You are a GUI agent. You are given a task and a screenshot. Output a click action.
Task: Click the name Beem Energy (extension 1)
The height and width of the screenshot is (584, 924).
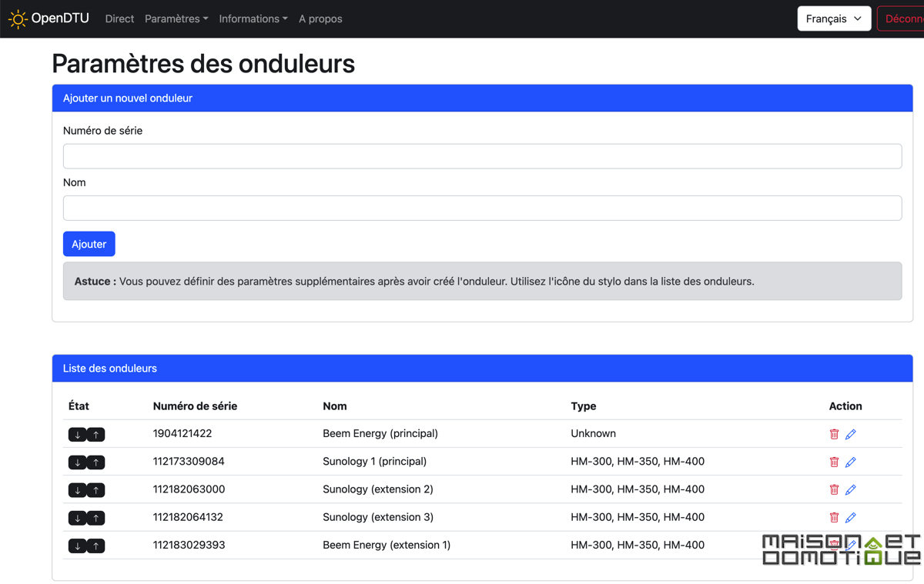(x=387, y=544)
